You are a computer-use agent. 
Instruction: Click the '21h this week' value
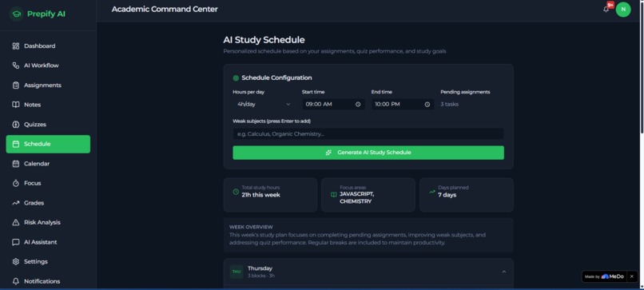(x=260, y=195)
